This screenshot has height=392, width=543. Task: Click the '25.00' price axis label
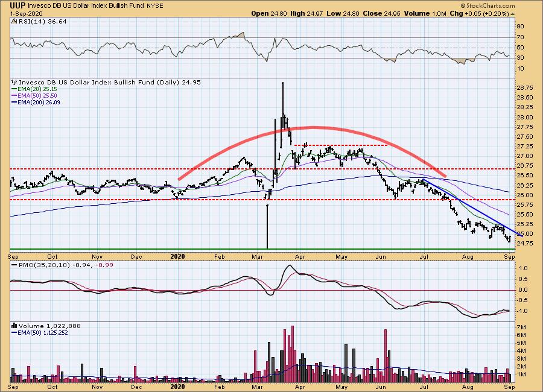524,234
